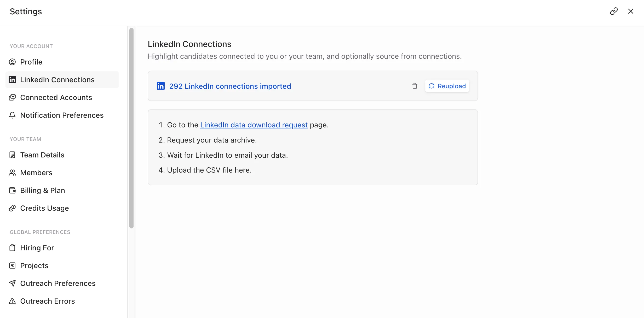
Task: Open Outreach Preferences
Action: [62, 283]
